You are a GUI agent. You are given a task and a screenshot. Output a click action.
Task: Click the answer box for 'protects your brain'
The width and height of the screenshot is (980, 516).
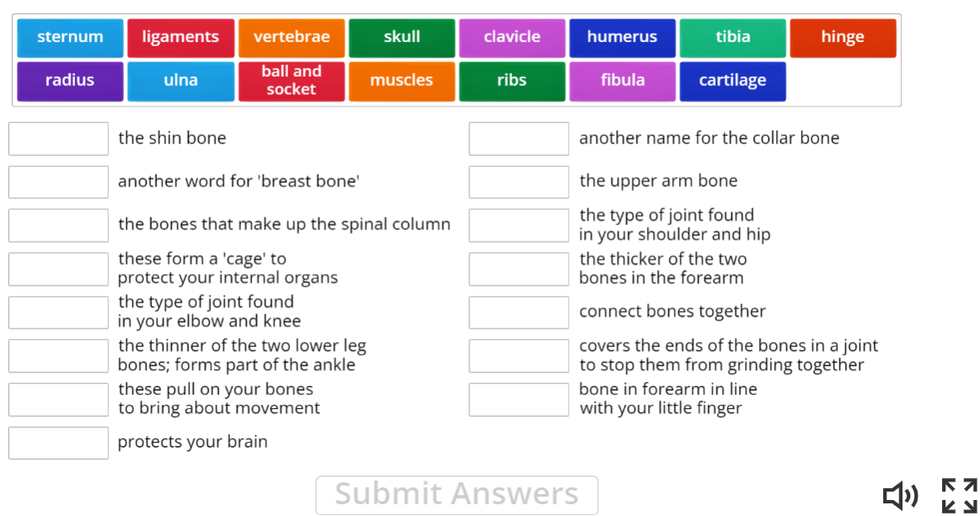[58, 442]
